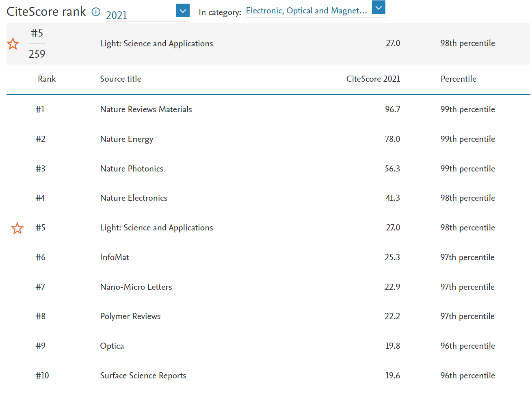This screenshot has height=393, width=532.
Task: Click the star icon in the highlighted summary row
Action: pos(13,43)
